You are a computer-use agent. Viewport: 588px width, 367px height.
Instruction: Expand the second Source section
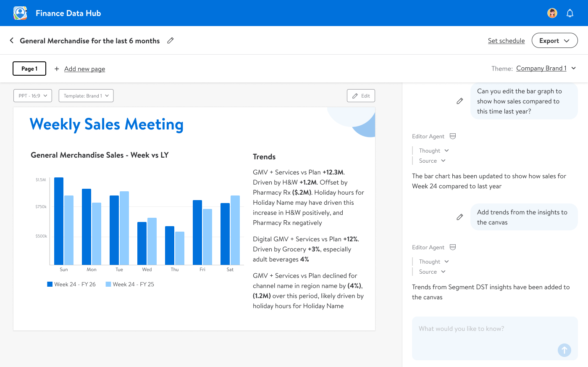coord(432,272)
